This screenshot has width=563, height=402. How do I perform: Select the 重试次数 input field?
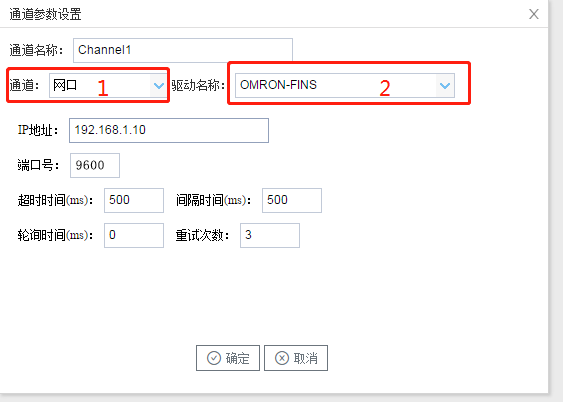pyautogui.click(x=270, y=235)
